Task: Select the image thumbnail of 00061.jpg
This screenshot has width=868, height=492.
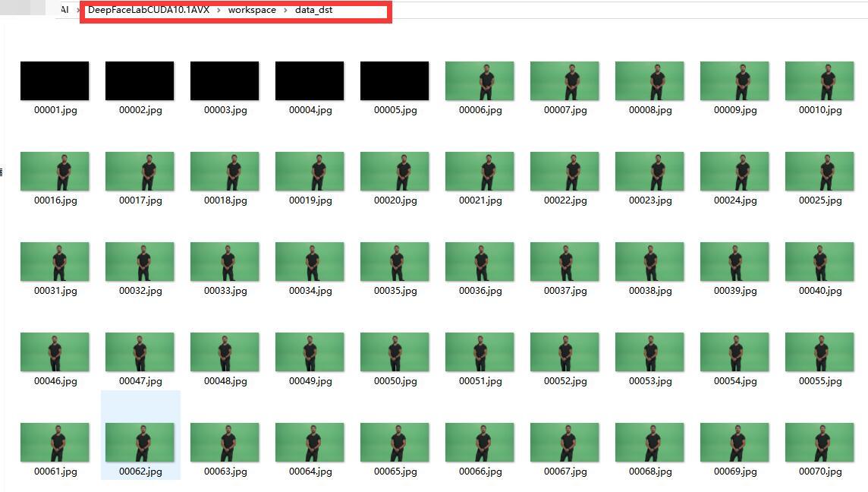Action: (55, 442)
